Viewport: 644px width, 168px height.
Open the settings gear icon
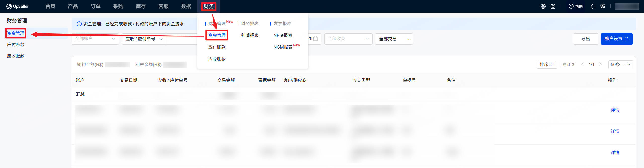[603, 6]
